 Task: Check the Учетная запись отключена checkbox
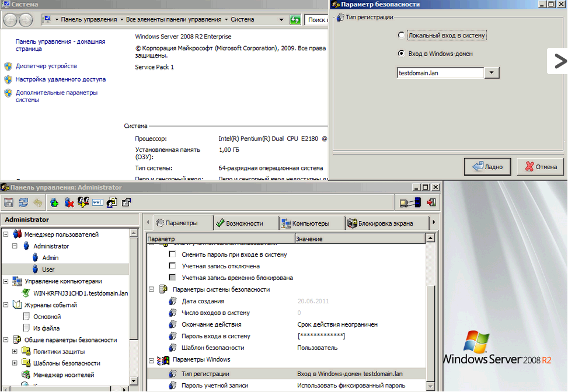point(172,266)
